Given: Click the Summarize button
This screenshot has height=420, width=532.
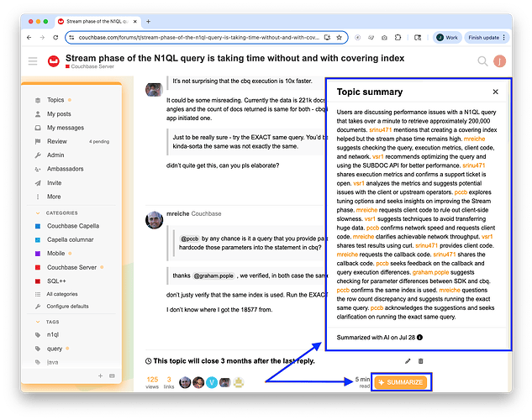Looking at the screenshot, I should coord(401,382).
